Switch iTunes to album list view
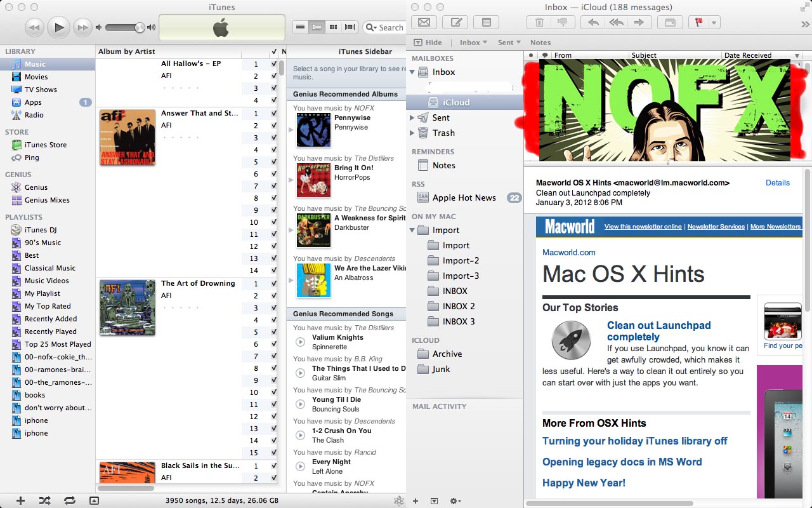Viewport: 812px width, 508px height. (x=317, y=27)
